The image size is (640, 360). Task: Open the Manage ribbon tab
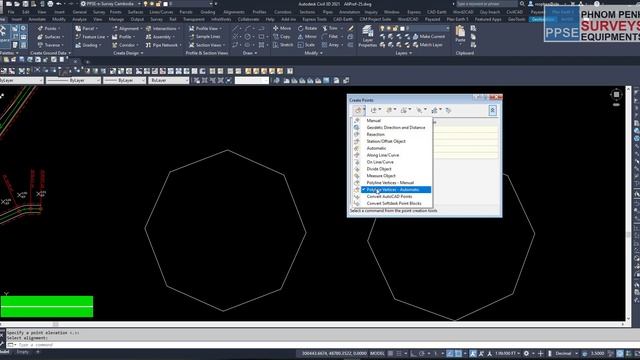[x=116, y=19]
